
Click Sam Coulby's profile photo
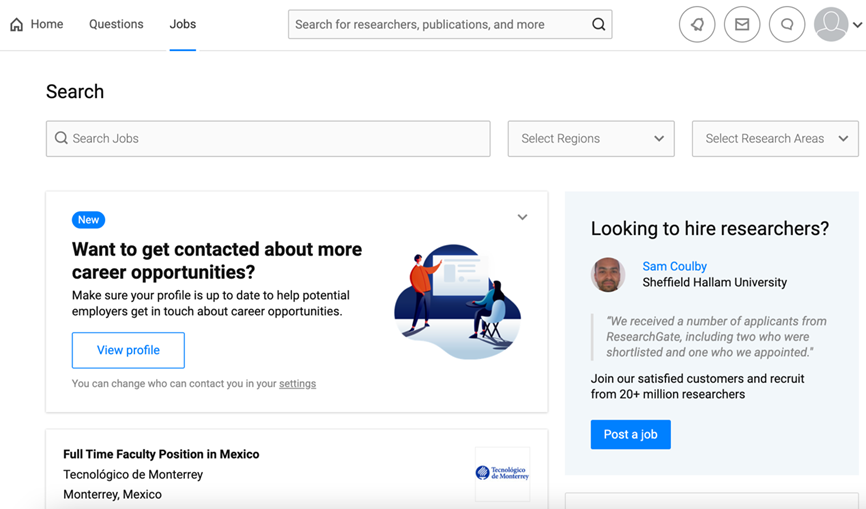click(608, 275)
